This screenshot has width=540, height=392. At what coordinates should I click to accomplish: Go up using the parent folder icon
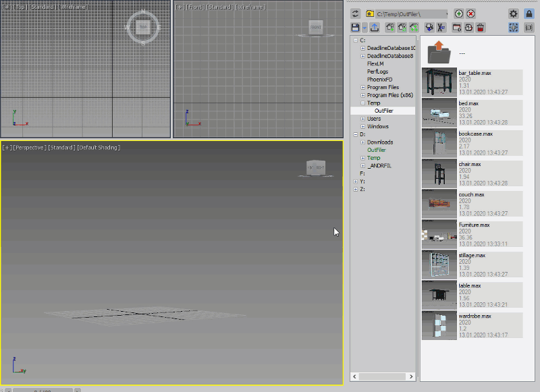[439, 53]
